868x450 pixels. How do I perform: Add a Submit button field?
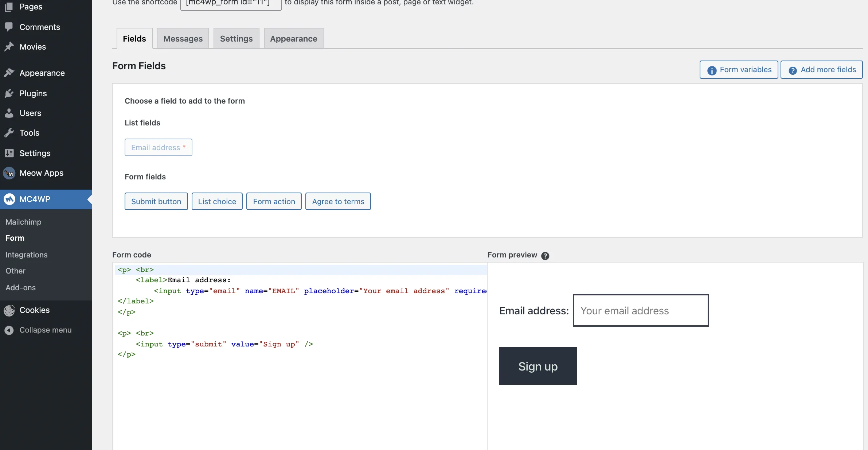[156, 201]
